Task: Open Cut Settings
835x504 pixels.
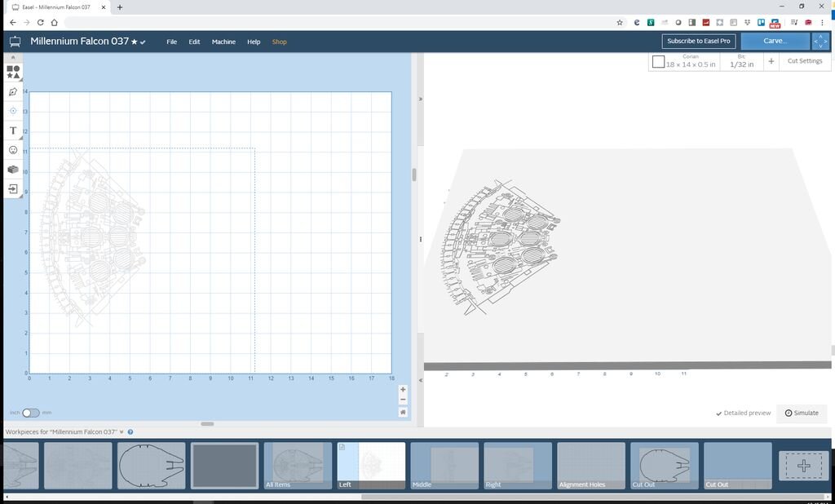Action: 805,61
